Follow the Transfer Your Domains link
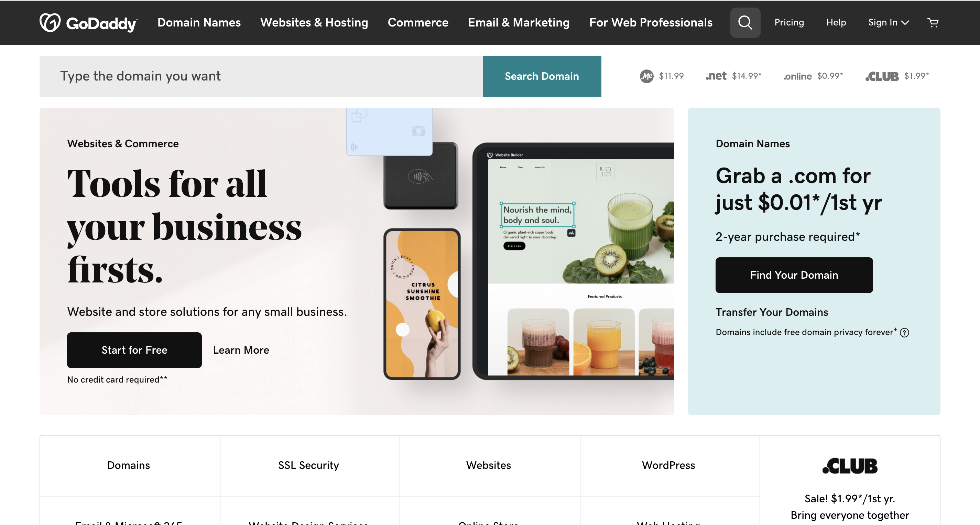This screenshot has width=980, height=525. pyautogui.click(x=772, y=312)
